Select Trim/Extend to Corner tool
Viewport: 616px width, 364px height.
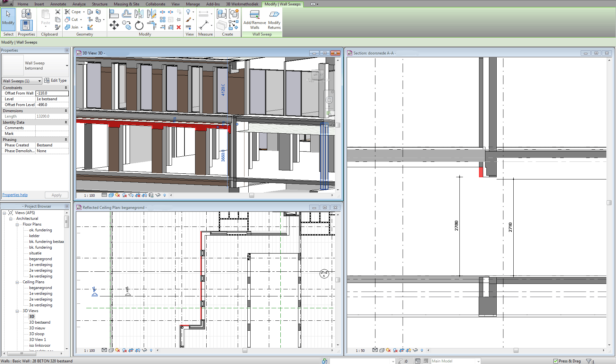[151, 25]
